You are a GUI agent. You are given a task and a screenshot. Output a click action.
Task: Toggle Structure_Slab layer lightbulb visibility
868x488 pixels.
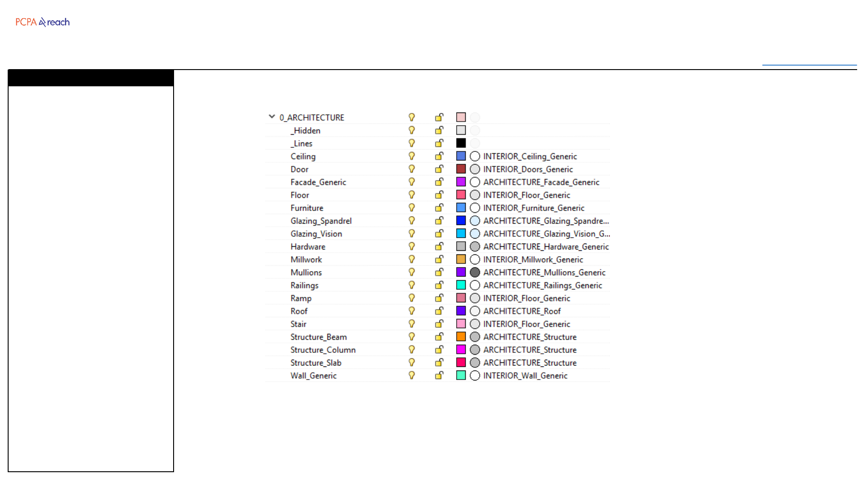(x=411, y=362)
